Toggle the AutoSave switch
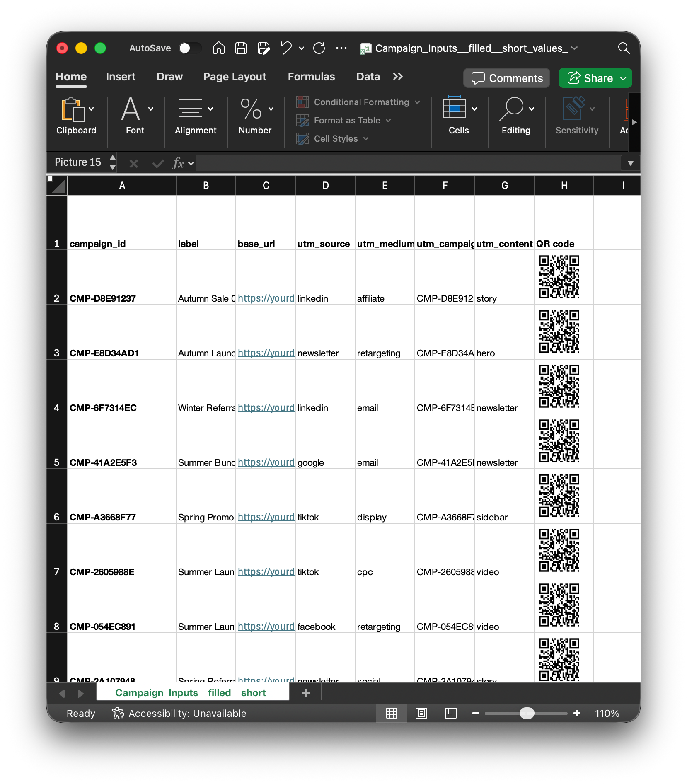687x784 pixels. [x=190, y=48]
